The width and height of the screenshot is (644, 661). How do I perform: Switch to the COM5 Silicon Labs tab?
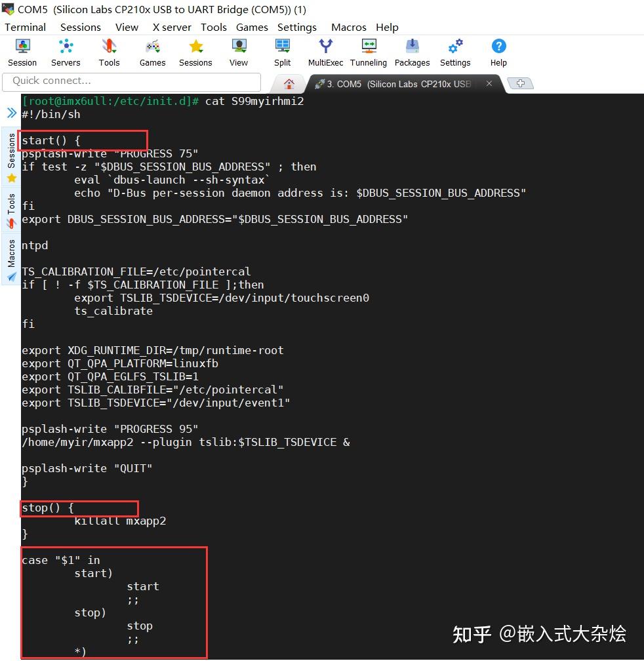393,84
